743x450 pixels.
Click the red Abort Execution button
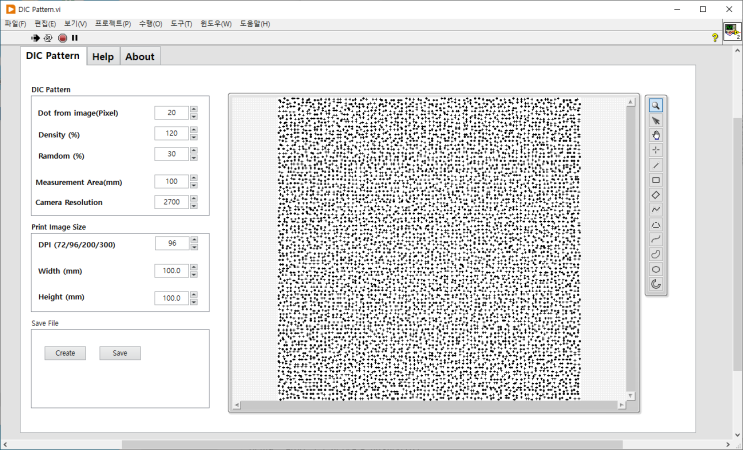point(63,38)
